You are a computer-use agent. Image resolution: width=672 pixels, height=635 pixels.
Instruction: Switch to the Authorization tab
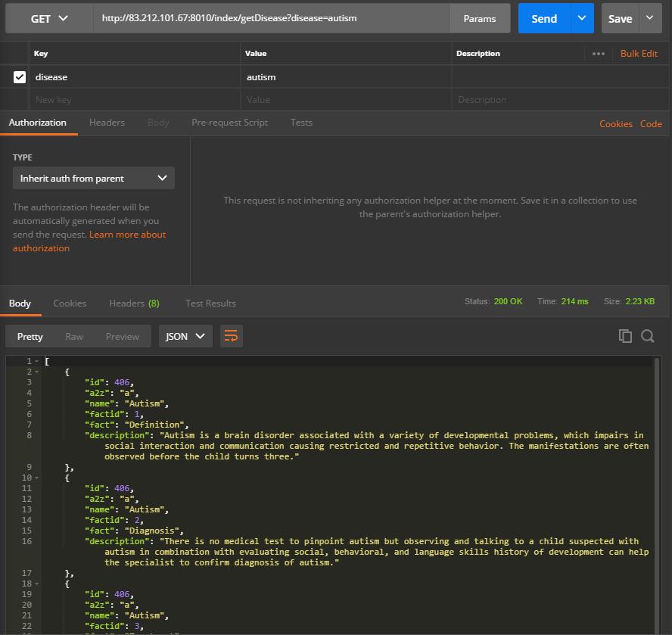coord(38,123)
